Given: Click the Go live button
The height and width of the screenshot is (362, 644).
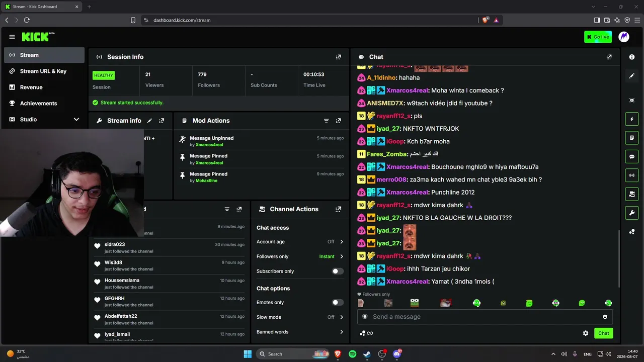Looking at the screenshot, I should click(598, 37).
